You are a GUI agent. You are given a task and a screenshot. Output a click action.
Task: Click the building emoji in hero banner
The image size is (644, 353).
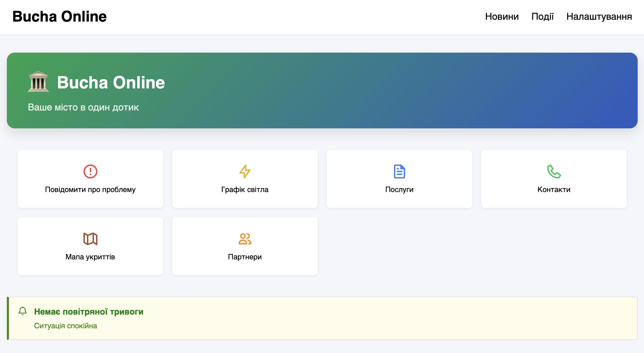click(x=38, y=82)
